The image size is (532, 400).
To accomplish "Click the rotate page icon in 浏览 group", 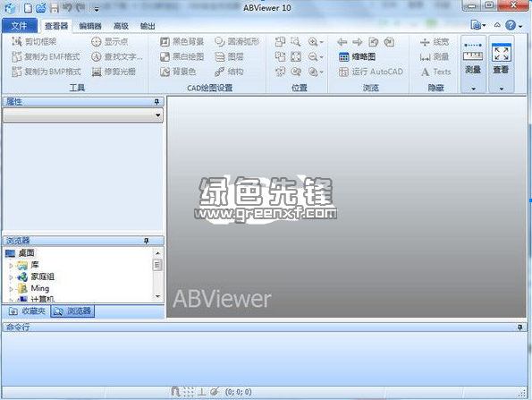I will (373, 42).
